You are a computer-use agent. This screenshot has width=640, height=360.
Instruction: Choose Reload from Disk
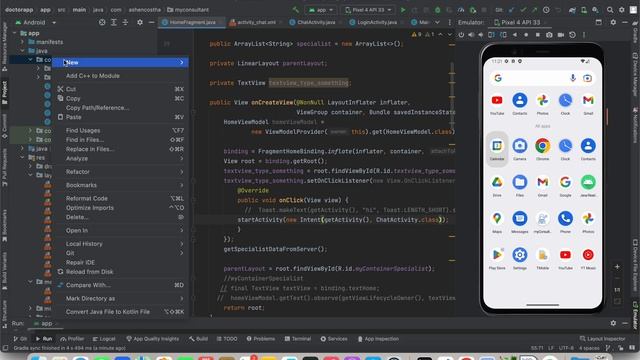pyautogui.click(x=120, y=272)
